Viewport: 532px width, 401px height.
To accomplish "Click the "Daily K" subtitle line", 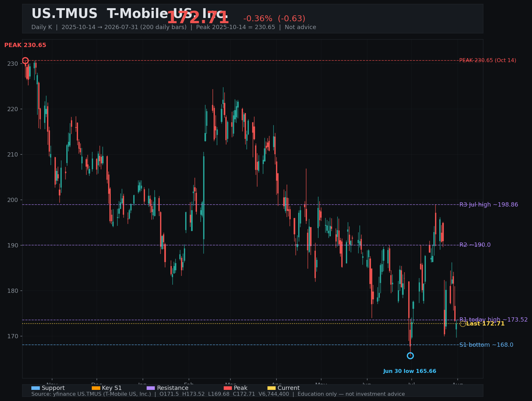I will point(174,27).
